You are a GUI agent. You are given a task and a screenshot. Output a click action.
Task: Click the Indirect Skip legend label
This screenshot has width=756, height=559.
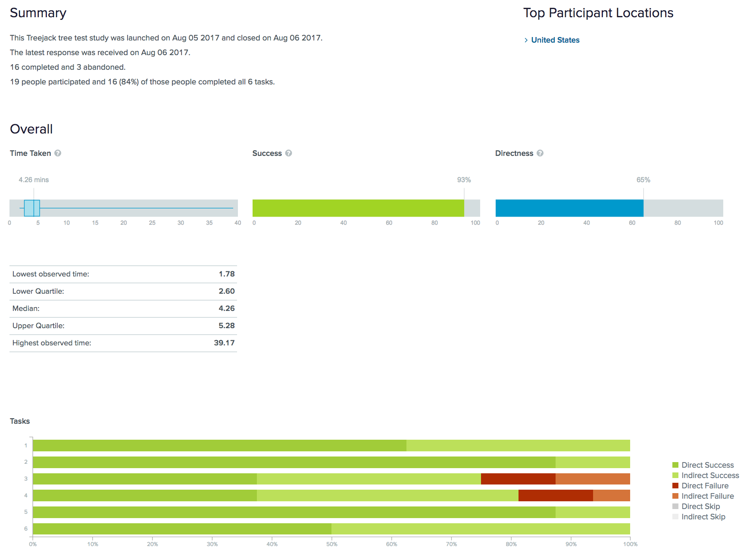tap(703, 517)
